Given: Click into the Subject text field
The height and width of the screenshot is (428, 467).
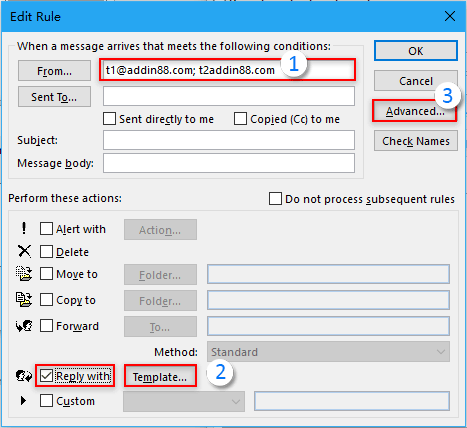Looking at the screenshot, I should point(229,140).
